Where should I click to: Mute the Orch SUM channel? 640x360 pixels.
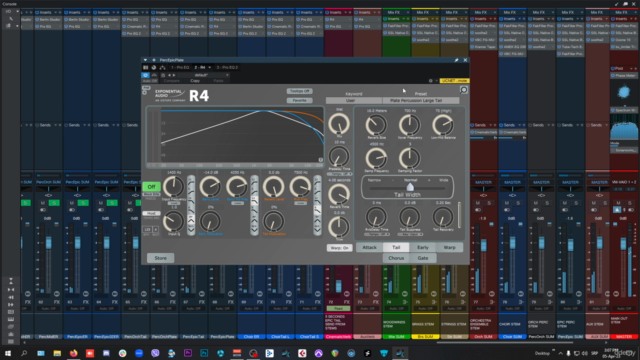(x=478, y=203)
